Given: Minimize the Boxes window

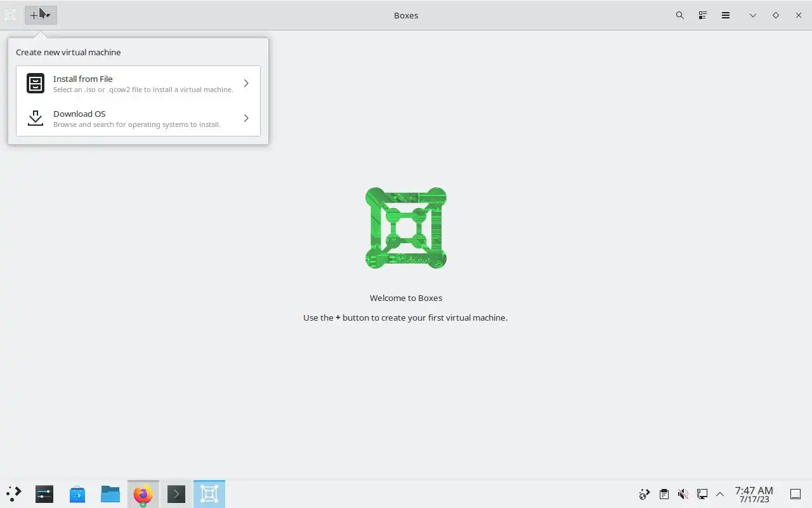Looking at the screenshot, I should (753, 15).
